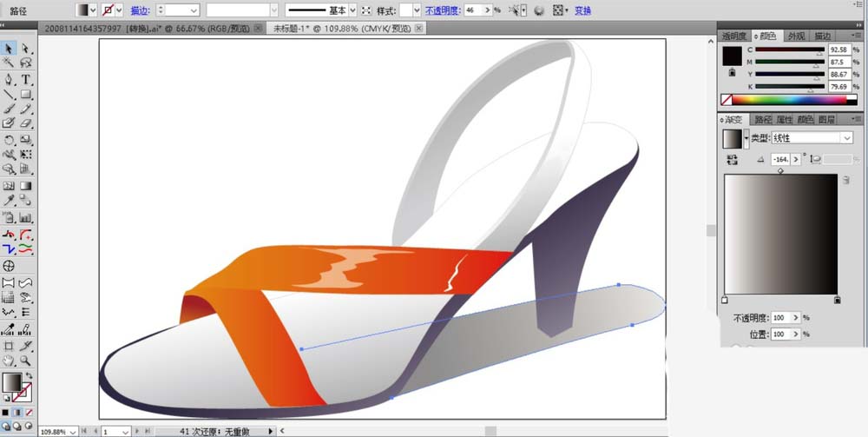
Task: Select the Eyedropper tool
Action: pos(9,200)
